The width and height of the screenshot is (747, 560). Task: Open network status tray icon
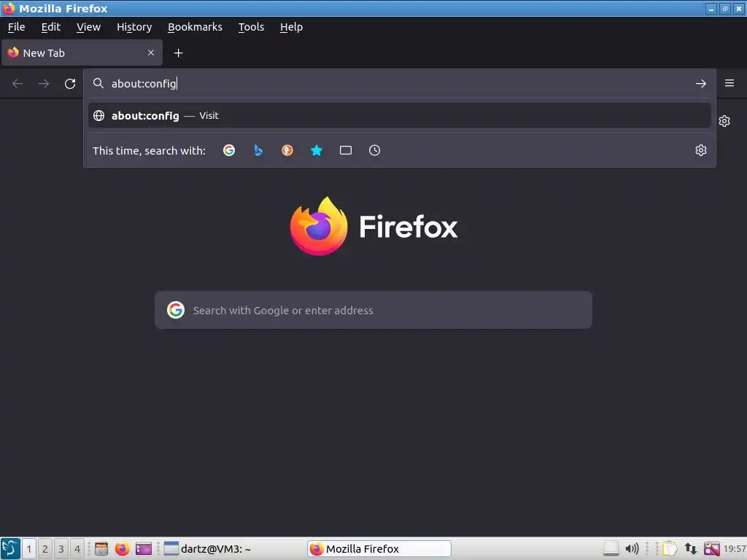691,548
